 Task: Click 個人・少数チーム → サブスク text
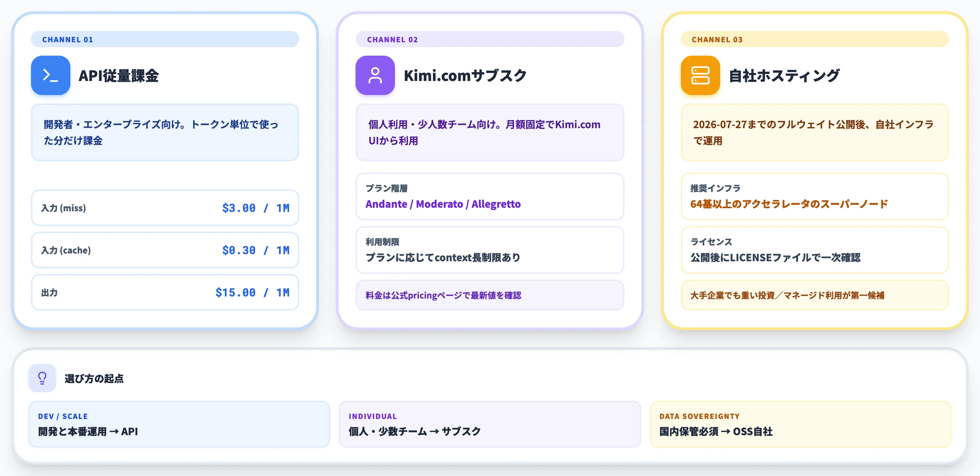415,432
